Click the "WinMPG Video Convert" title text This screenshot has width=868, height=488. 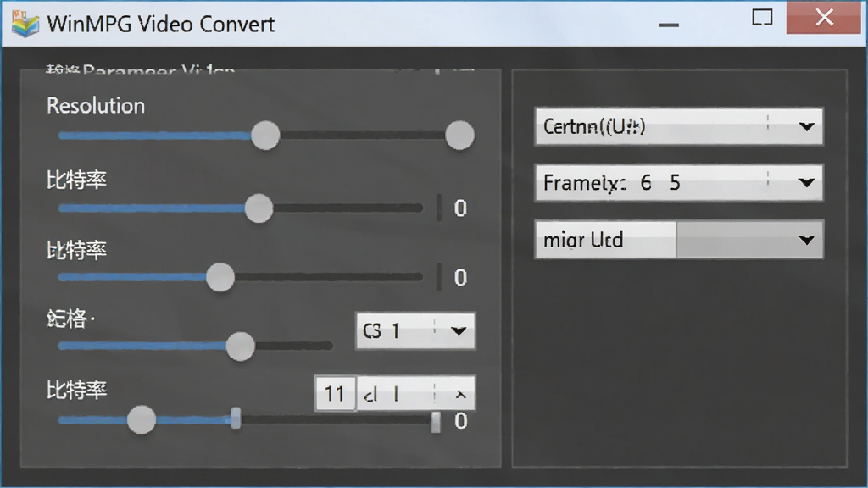(x=160, y=25)
